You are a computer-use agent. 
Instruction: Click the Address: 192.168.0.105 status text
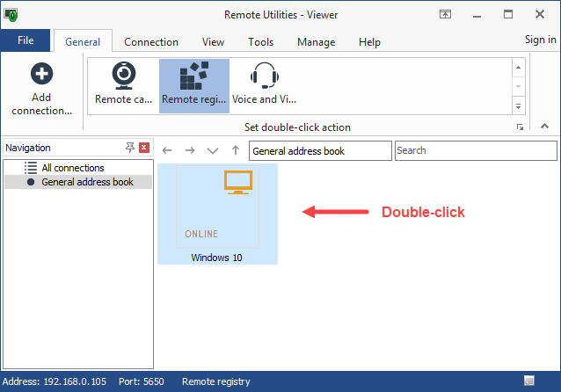[55, 381]
